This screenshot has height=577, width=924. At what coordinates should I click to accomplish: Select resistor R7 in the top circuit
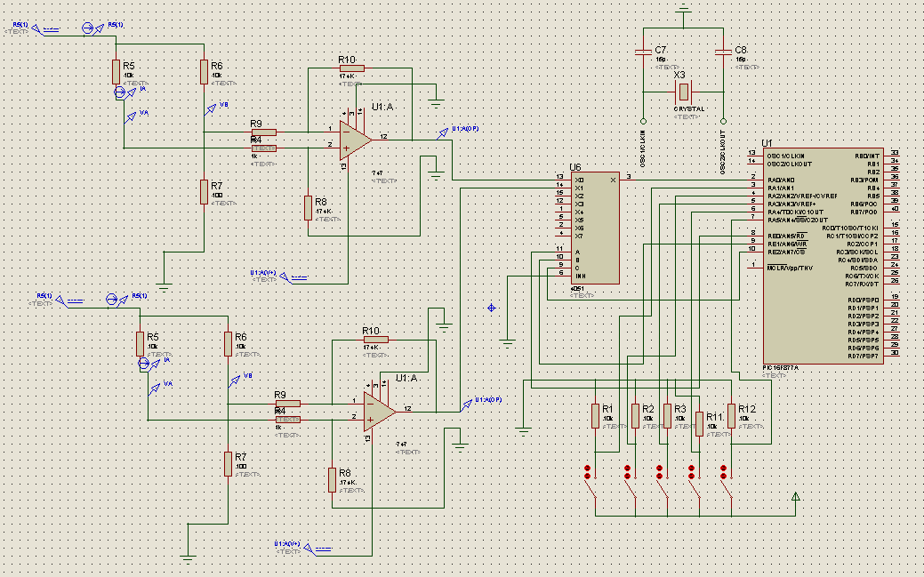click(x=204, y=191)
